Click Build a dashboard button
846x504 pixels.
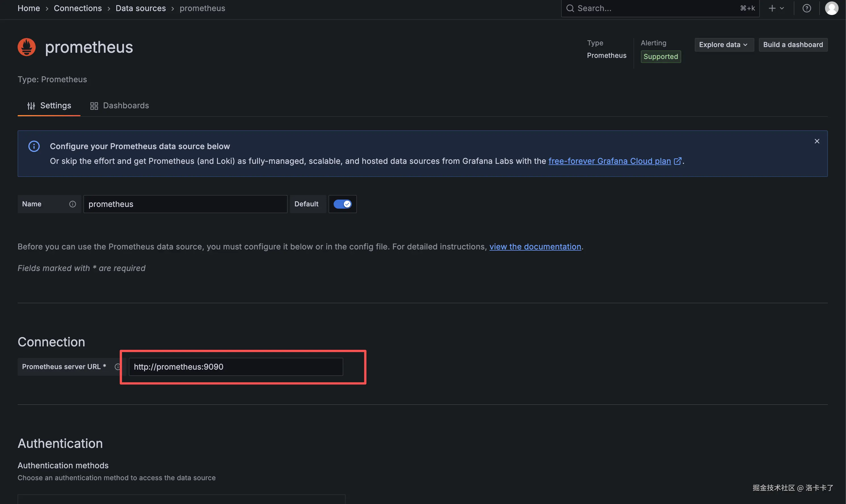pyautogui.click(x=793, y=45)
